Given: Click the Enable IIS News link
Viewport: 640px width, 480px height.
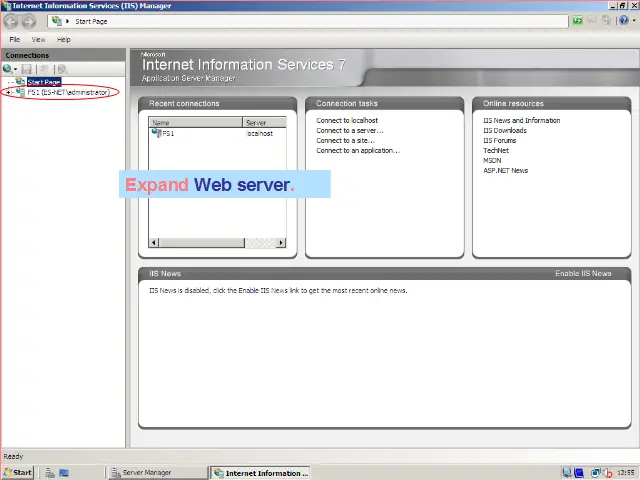Looking at the screenshot, I should pyautogui.click(x=583, y=273).
